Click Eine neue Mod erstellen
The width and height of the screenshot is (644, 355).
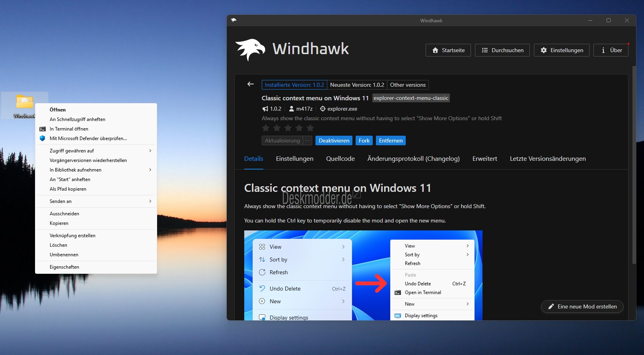pyautogui.click(x=582, y=306)
